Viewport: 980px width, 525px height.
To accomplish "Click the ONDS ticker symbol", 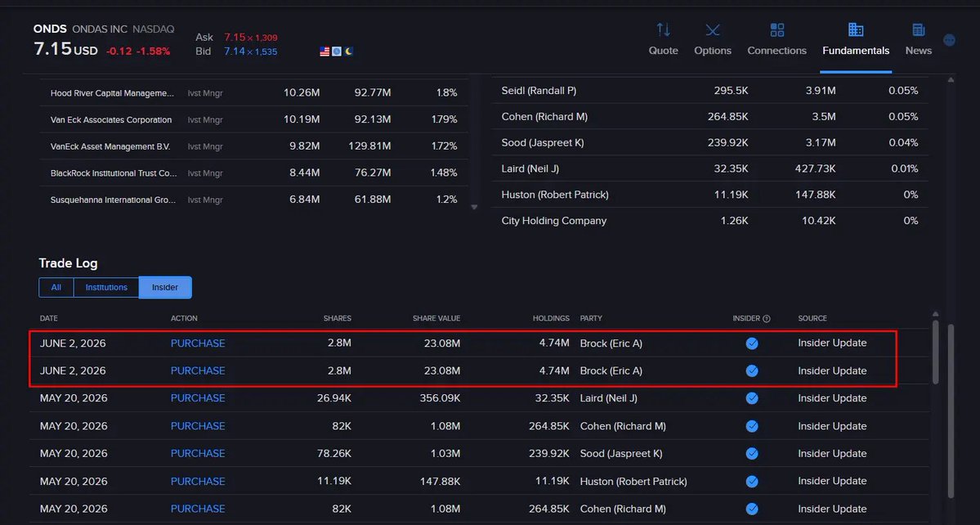I will [x=50, y=29].
